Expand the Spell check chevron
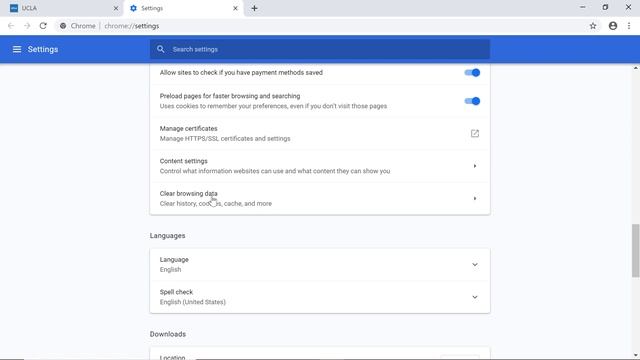This screenshot has height=360, width=640. 475,297
